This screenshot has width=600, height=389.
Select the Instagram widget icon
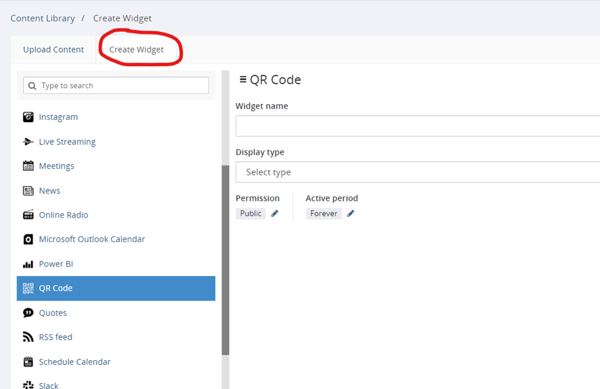point(28,117)
